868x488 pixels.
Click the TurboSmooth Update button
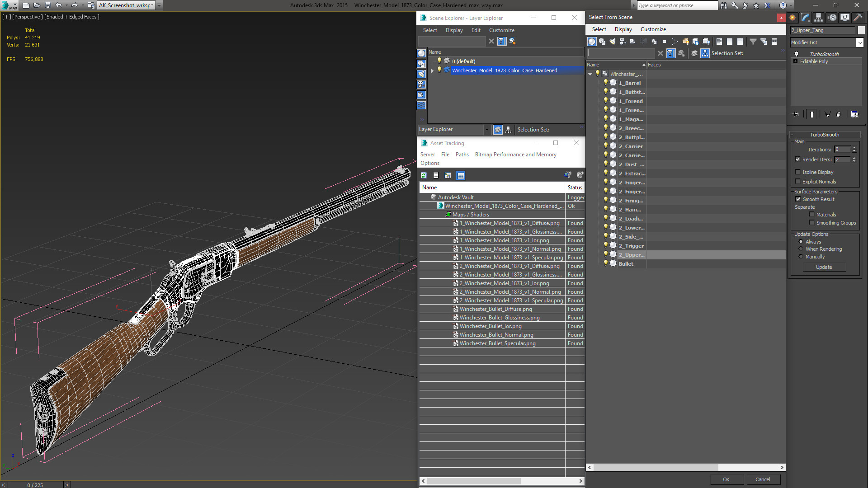[x=824, y=267]
